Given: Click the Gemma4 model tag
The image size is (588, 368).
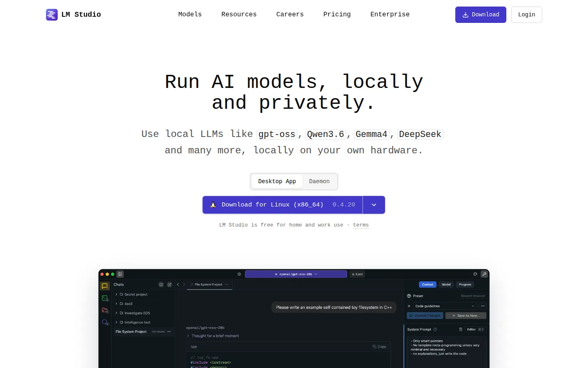Looking at the screenshot, I should click(x=371, y=134).
